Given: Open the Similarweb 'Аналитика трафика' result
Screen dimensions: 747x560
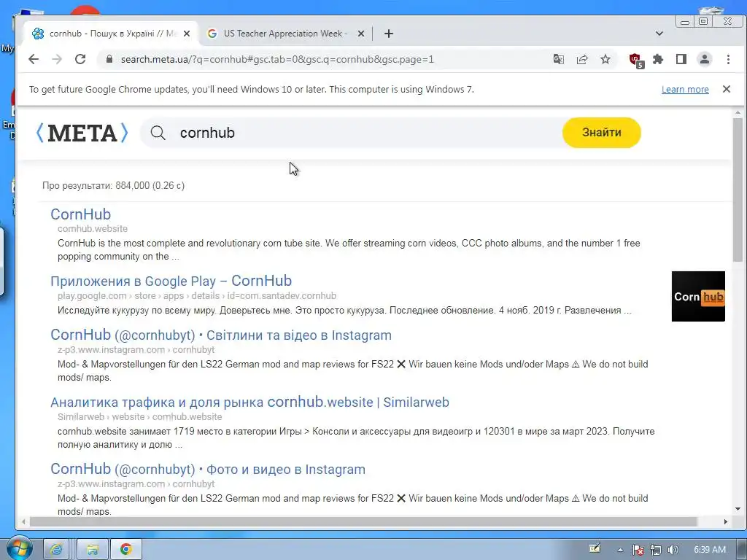Looking at the screenshot, I should [249, 402].
